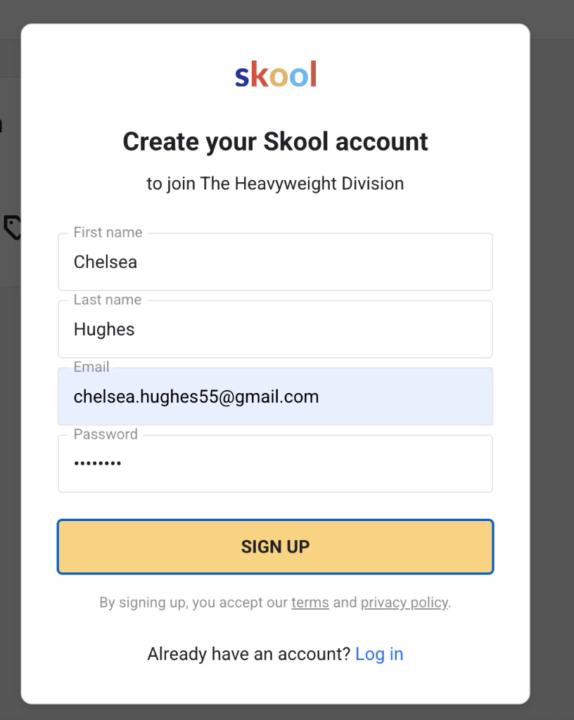The width and height of the screenshot is (574, 720).
Task: Click 'to join The Heavyweight Division' subtitle
Action: [x=276, y=184]
